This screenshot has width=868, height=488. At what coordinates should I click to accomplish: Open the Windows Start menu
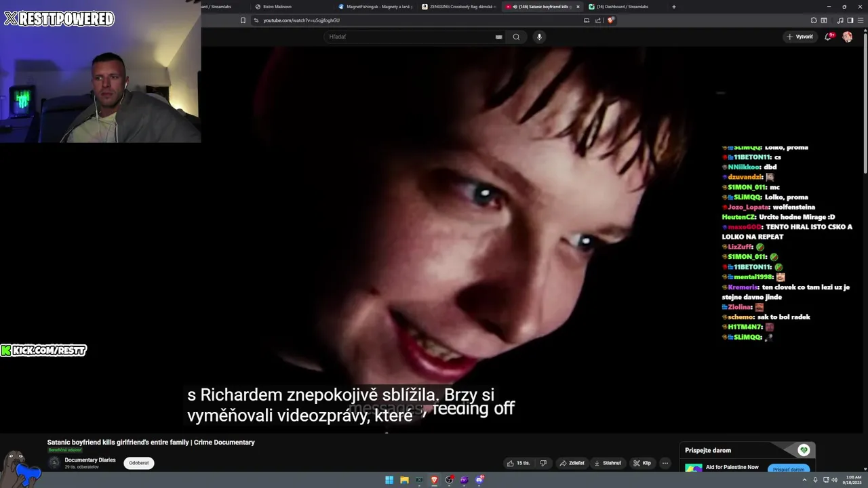389,480
